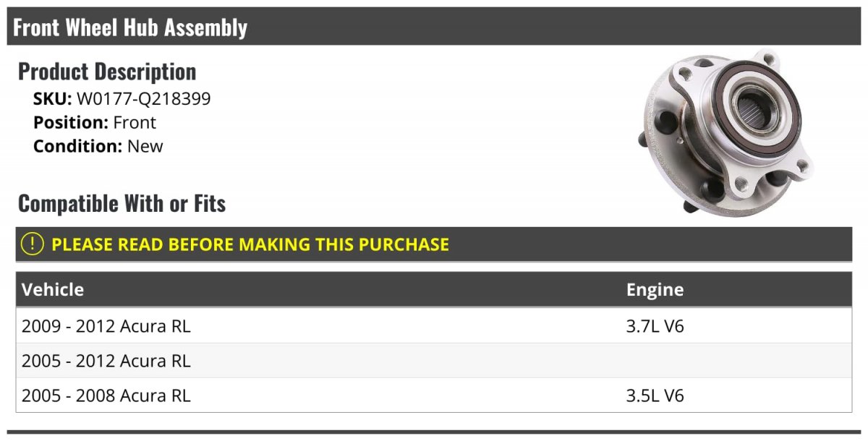Select the Product Description heading
Image resolution: width=868 pixels, height=441 pixels.
point(107,72)
